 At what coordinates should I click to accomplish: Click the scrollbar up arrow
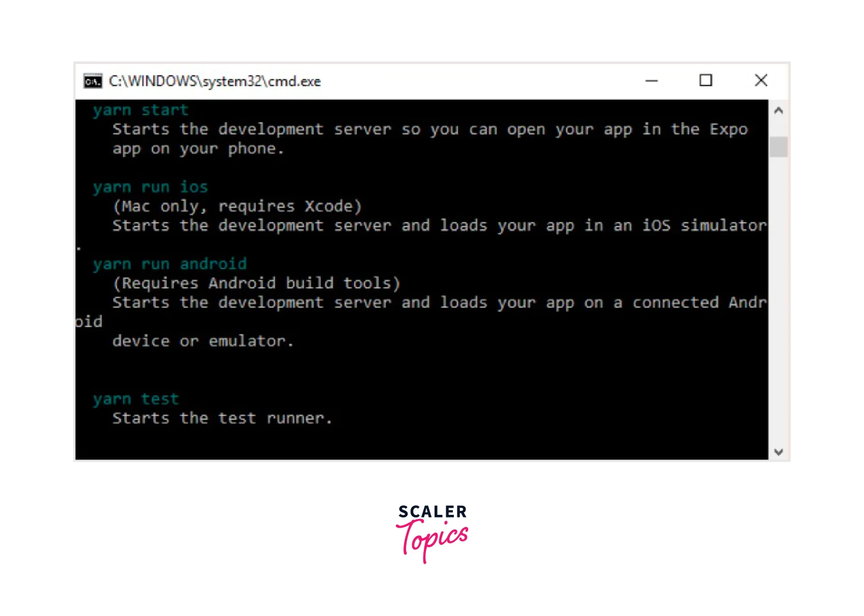coord(778,111)
